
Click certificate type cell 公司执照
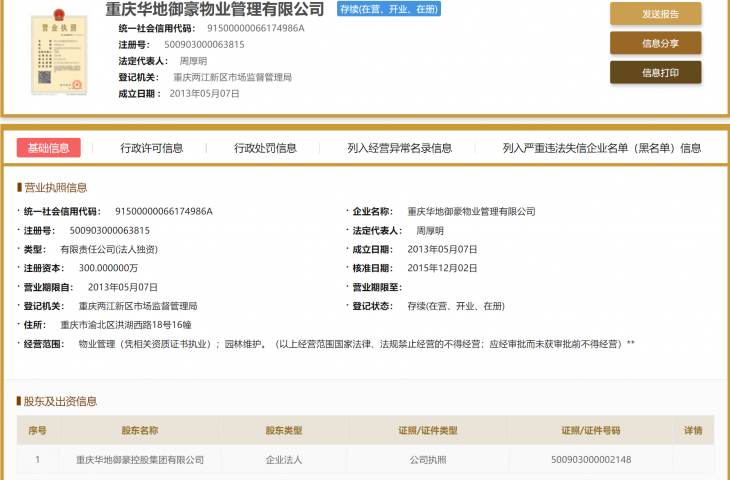428,460
